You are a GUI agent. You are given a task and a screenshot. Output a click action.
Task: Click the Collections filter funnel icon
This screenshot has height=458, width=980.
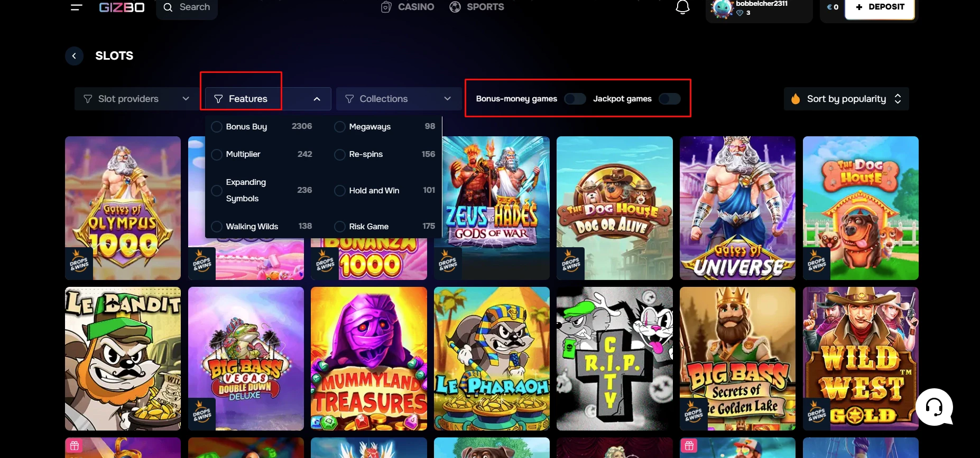point(349,99)
